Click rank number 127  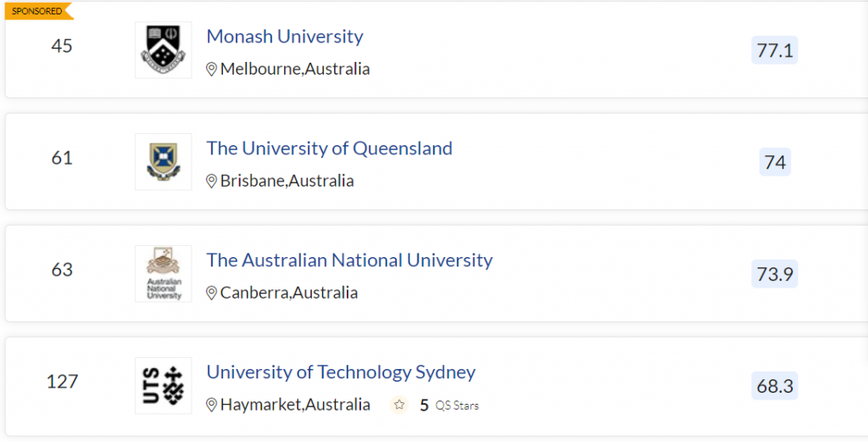(x=62, y=382)
